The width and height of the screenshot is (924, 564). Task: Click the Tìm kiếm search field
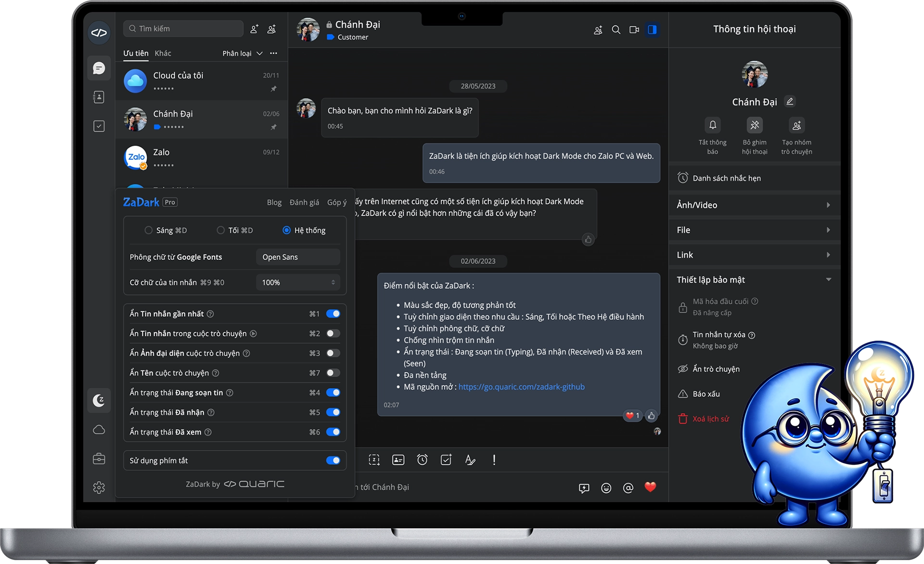point(183,29)
